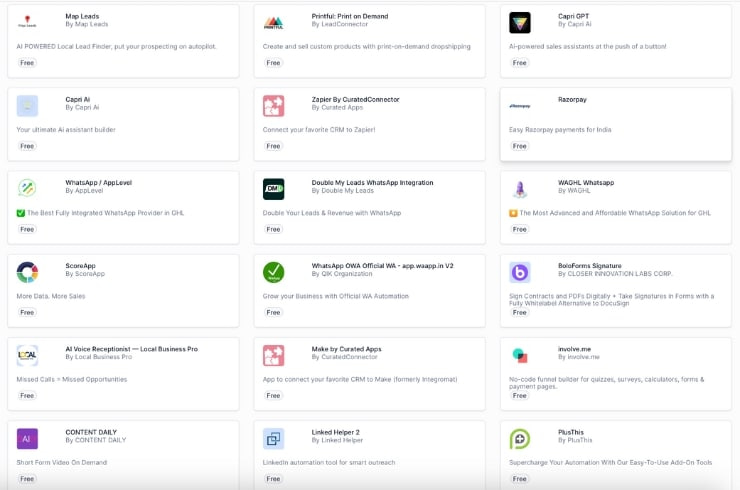740x490 pixels.
Task: Open the ScoreApp circular logo
Action: [x=27, y=272]
